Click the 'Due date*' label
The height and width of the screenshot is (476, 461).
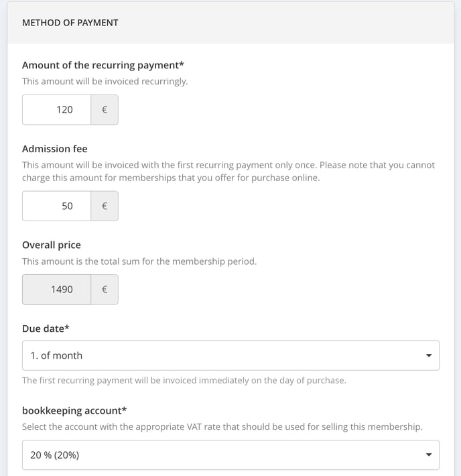point(46,329)
